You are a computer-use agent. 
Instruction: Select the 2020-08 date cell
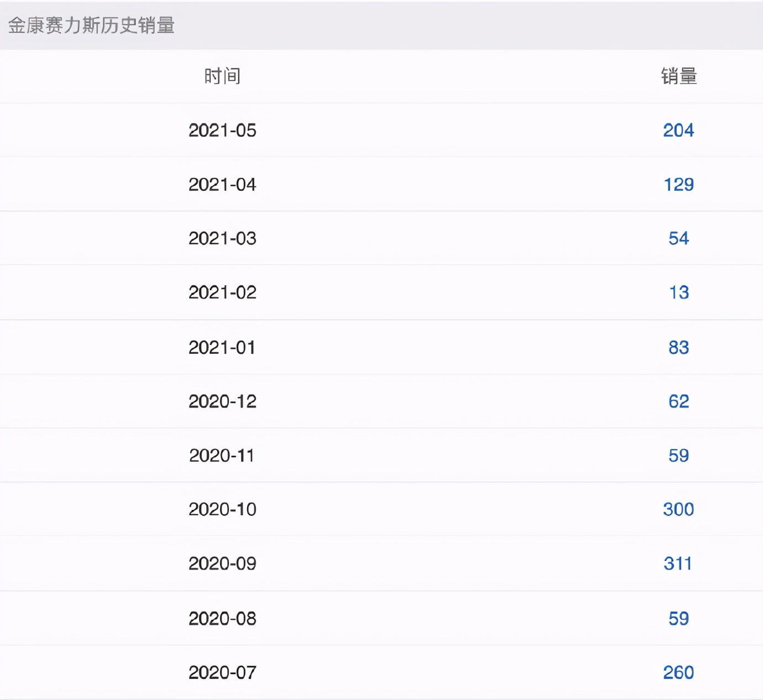(222, 618)
